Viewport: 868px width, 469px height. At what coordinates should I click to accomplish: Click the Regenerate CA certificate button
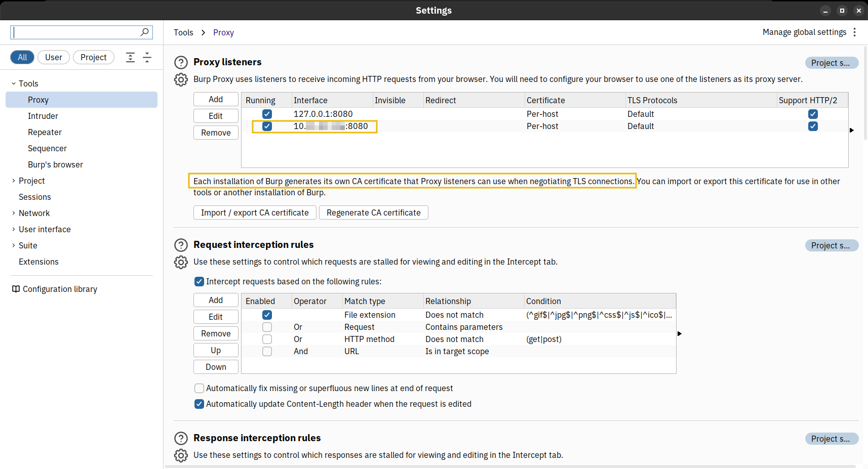pyautogui.click(x=373, y=212)
